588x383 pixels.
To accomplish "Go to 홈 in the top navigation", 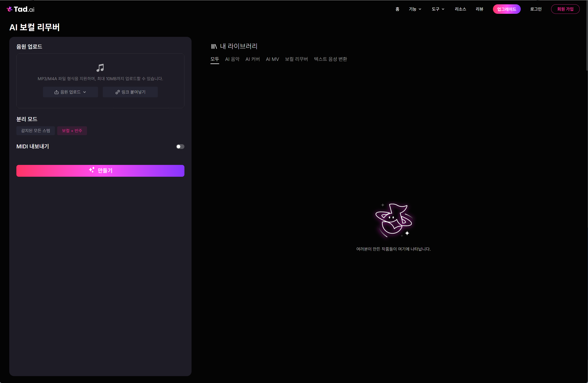I will [397, 9].
